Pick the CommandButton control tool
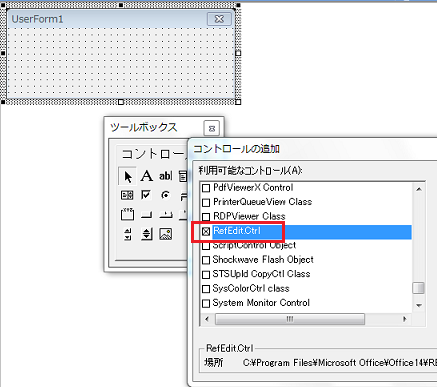The width and height of the screenshot is (437, 387). (x=146, y=215)
